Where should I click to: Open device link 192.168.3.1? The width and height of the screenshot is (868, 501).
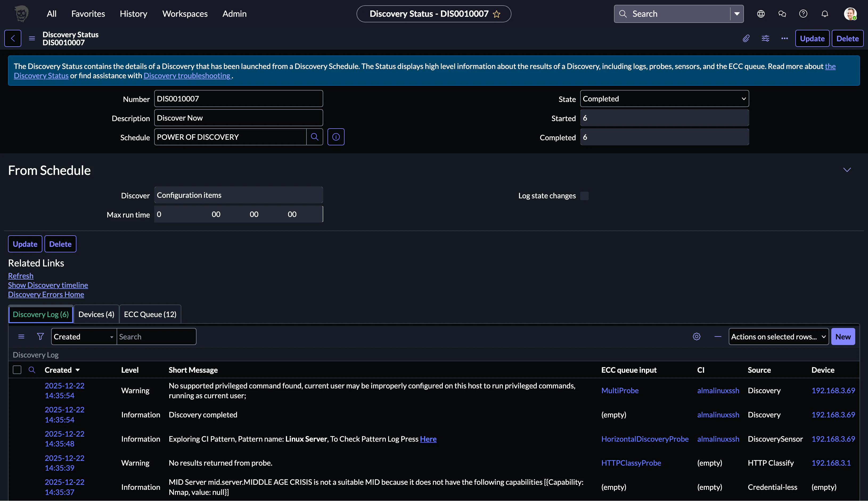coord(831,463)
